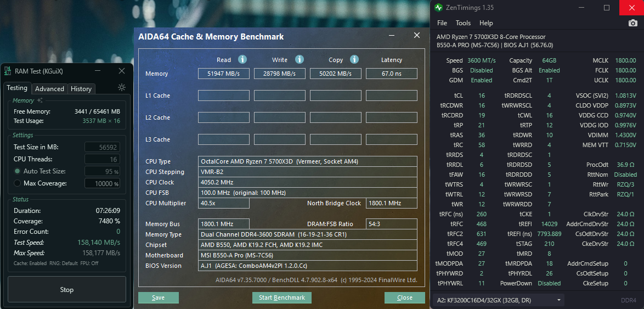Click the tREFI value 14029
The height and width of the screenshot is (309, 644).
pos(549,224)
